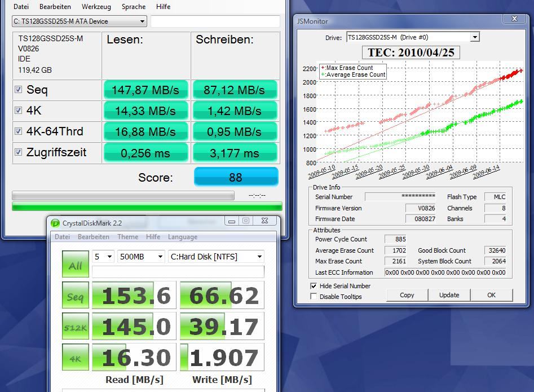Click the Good Block Count value 32640
This screenshot has height=392, width=534.
tap(495, 250)
